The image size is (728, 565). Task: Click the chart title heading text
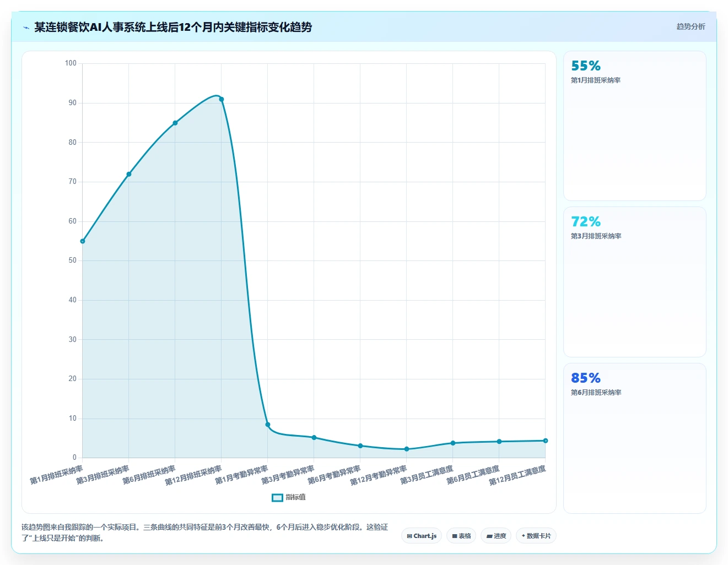[173, 27]
